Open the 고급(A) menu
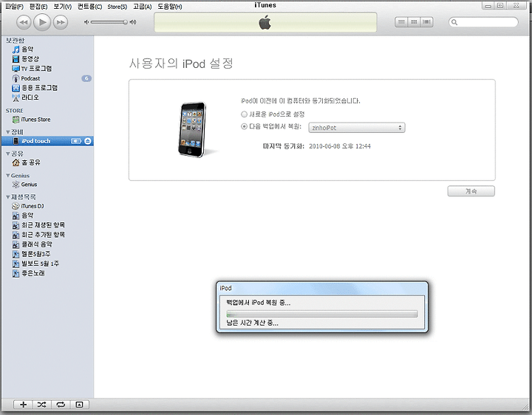Image resolution: width=532 pixels, height=415 pixels. pyautogui.click(x=142, y=7)
